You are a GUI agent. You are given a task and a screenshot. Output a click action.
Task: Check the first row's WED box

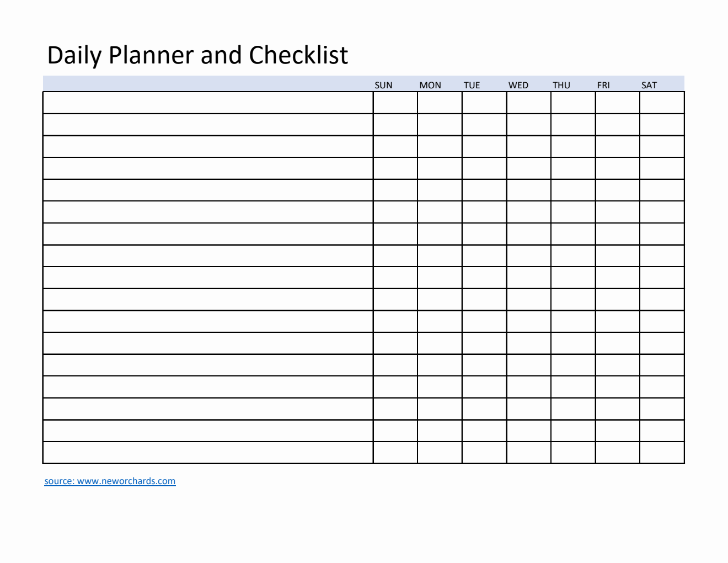pyautogui.click(x=528, y=103)
